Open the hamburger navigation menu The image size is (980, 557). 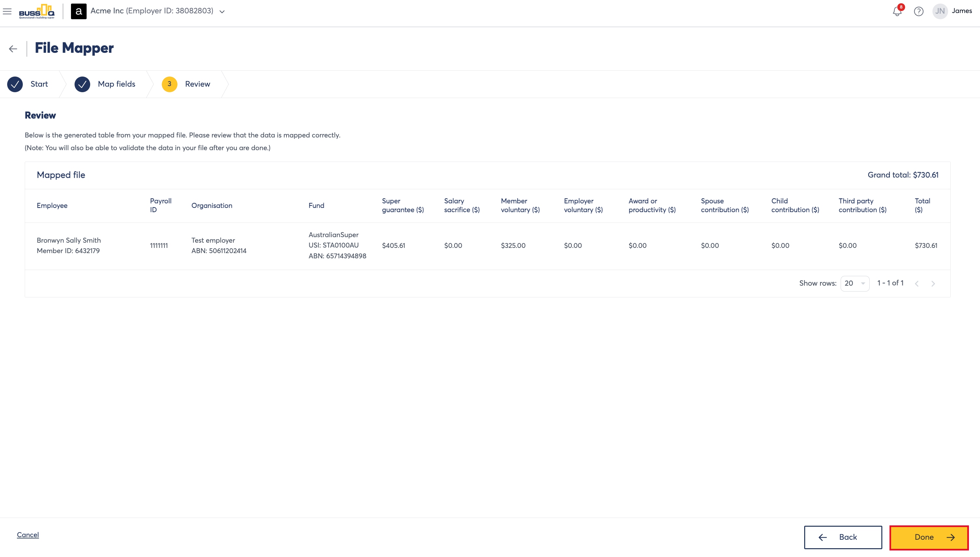click(x=7, y=11)
